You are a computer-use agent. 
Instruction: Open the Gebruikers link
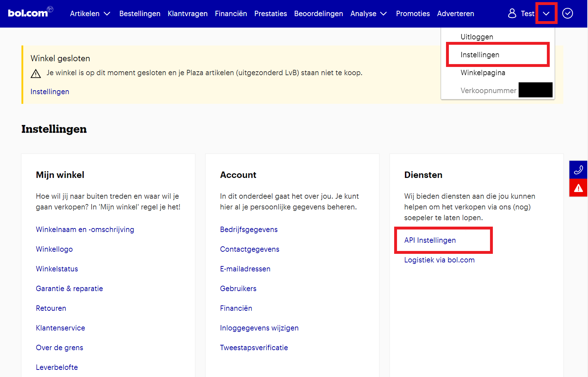(238, 289)
